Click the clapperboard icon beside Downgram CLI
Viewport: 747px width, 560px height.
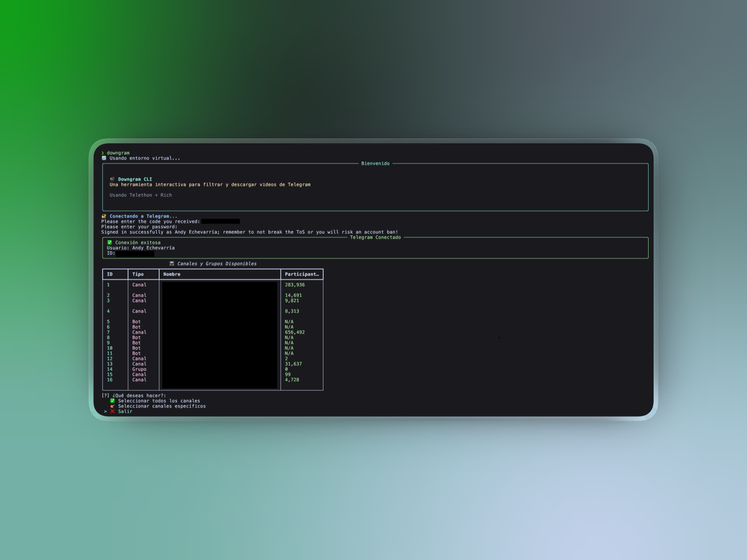click(x=112, y=179)
